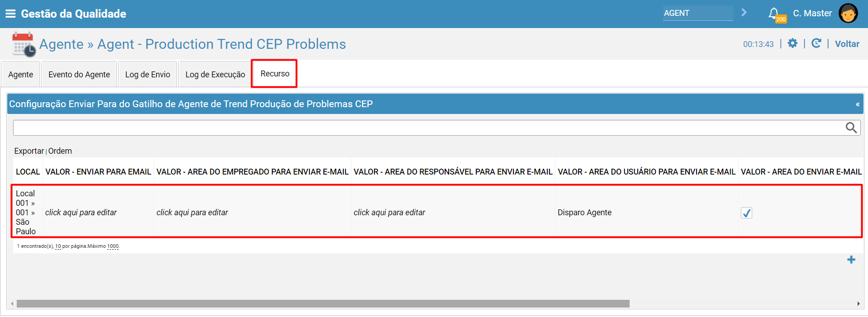This screenshot has width=868, height=317.
Task: Open the Log de Envio tab
Action: tap(147, 74)
